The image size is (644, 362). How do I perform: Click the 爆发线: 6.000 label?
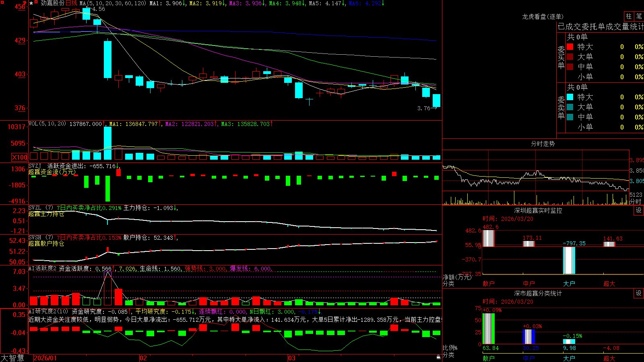(x=251, y=268)
